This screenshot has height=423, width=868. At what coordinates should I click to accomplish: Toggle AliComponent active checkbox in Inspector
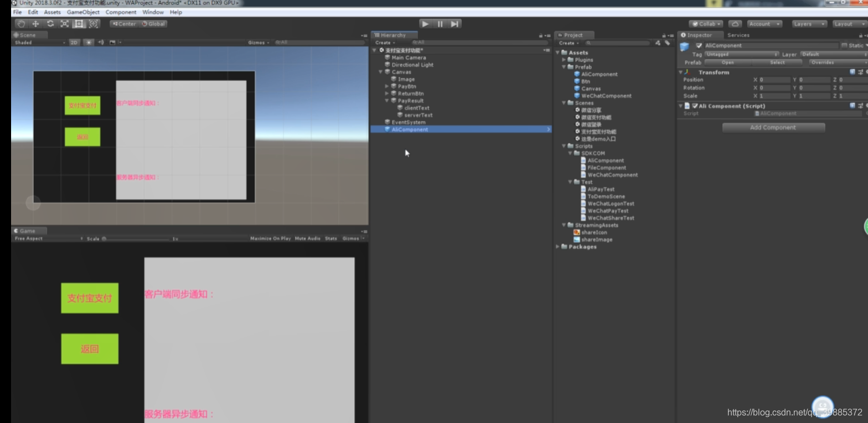tap(699, 45)
